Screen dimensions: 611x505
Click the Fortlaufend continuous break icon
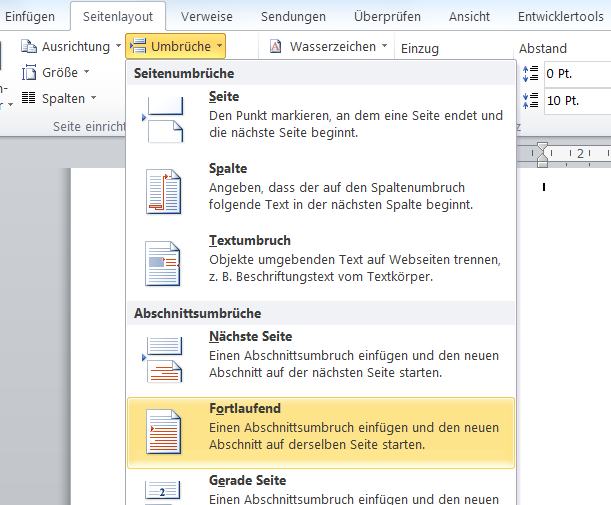pos(163,431)
